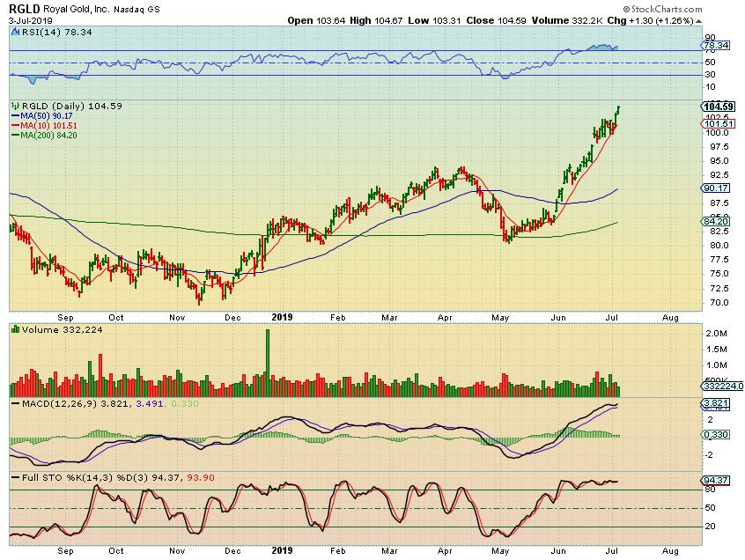Click the Royal Gold, Inc. company name
745x560 pixels.
[x=77, y=9]
